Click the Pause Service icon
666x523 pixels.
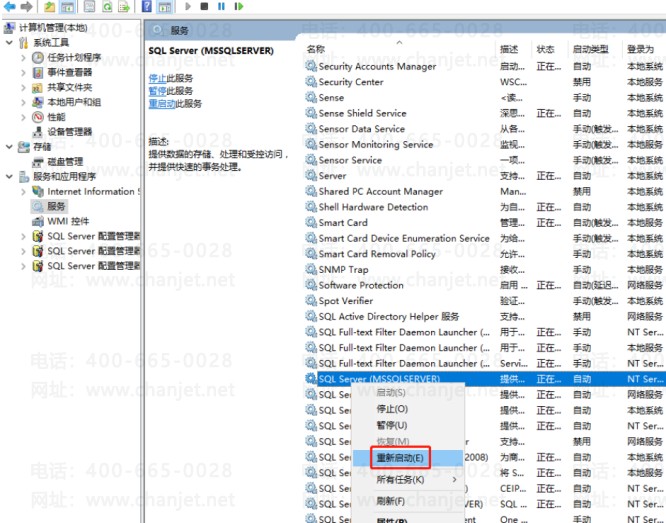click(x=221, y=6)
